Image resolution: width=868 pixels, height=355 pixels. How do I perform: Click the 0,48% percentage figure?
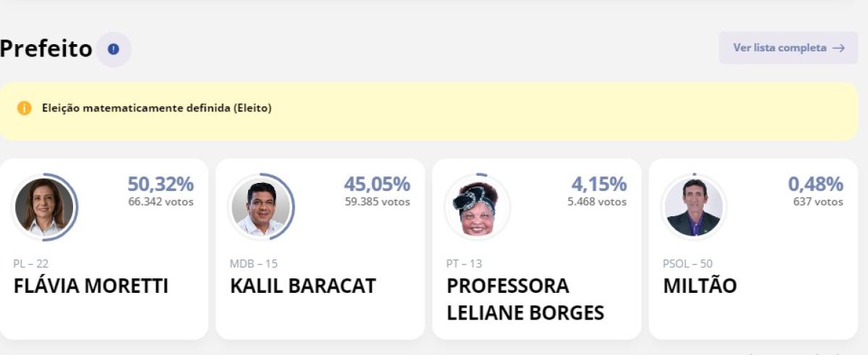[815, 184]
